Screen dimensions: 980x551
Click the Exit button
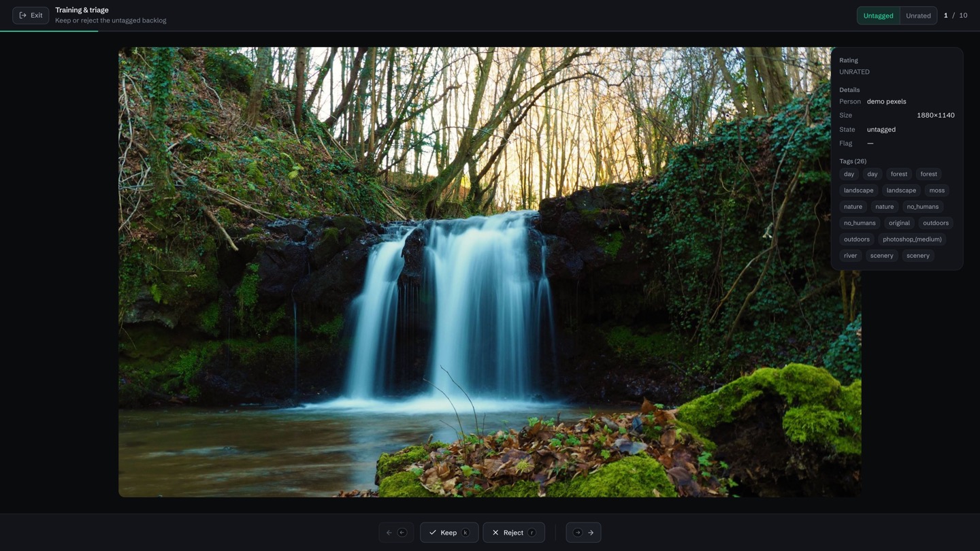coord(31,15)
